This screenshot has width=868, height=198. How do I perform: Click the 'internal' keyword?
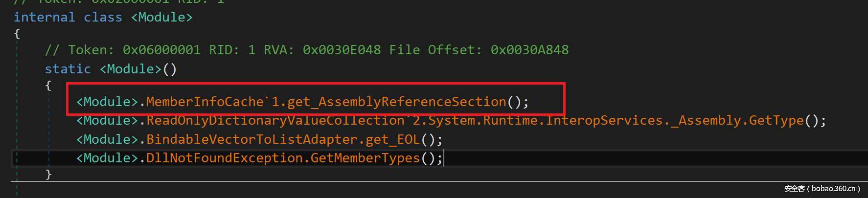pos(44,17)
